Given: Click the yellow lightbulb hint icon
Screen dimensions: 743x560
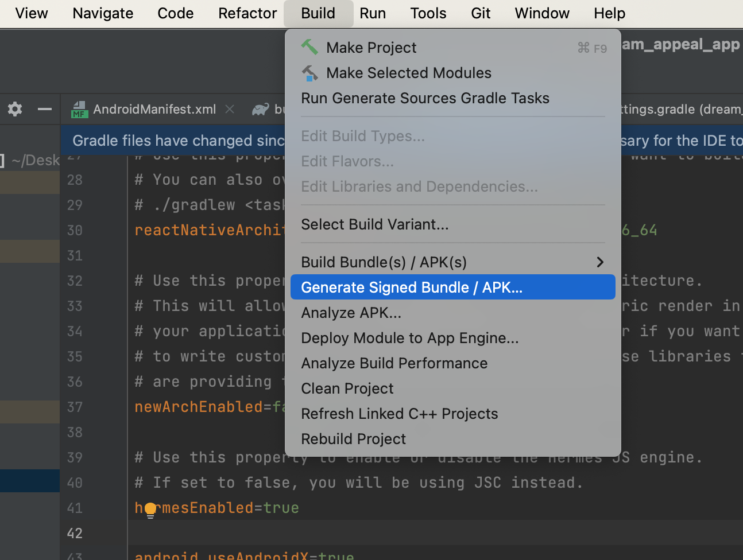Looking at the screenshot, I should 150,510.
